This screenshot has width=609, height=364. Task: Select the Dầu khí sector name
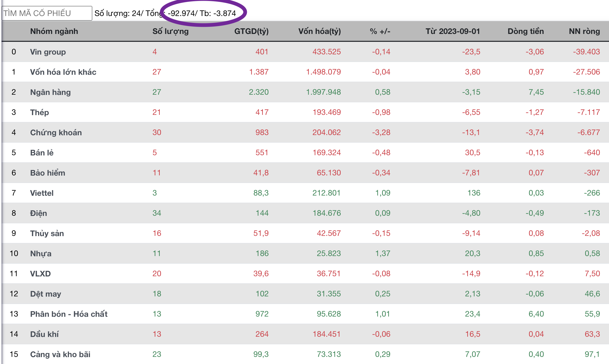click(x=44, y=334)
